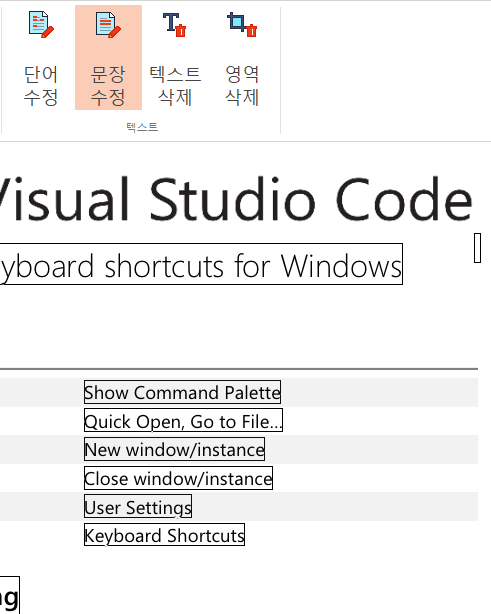
Task: Select the 단어 수정 word edit icon
Action: [x=41, y=25]
